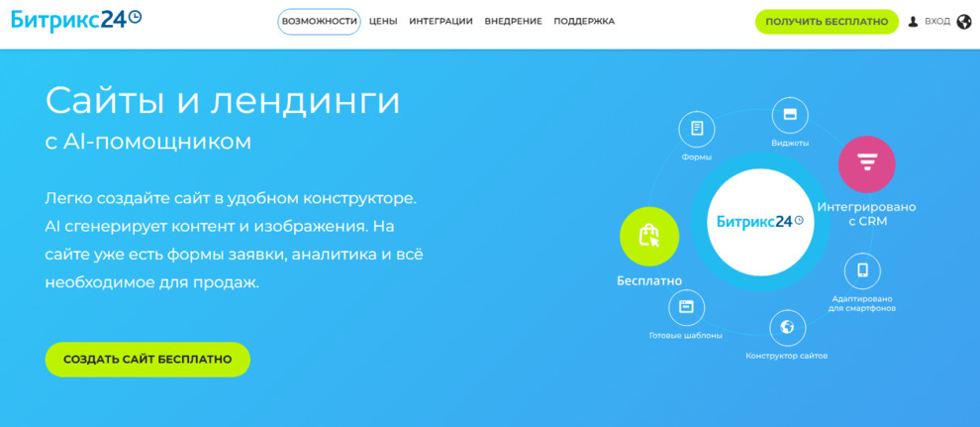Click the central Битрикс24 circle in diagram
This screenshot has height=427, width=980.
pyautogui.click(x=759, y=222)
